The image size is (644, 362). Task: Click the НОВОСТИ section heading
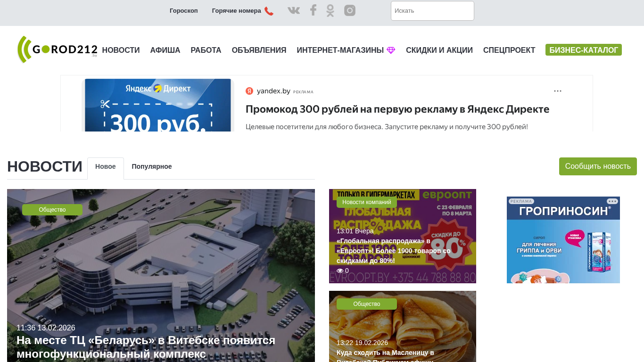click(45, 167)
